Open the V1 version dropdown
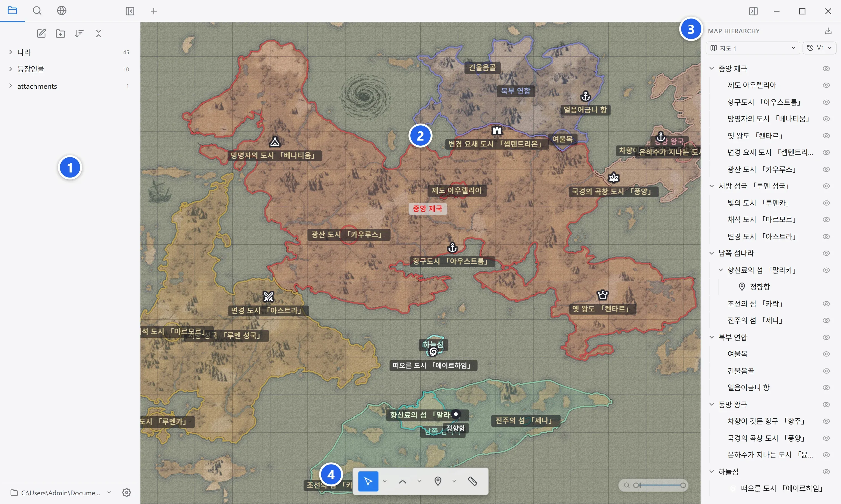This screenshot has width=841, height=504. 819,48
